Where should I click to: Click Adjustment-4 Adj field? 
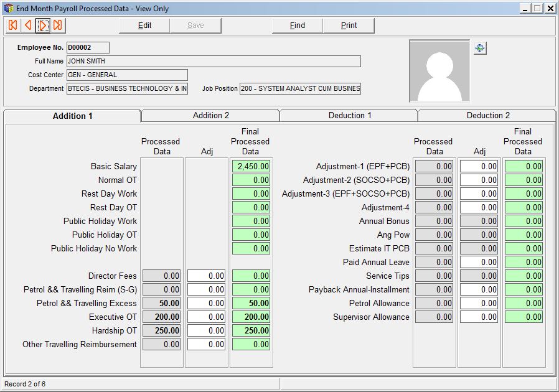pyautogui.click(x=479, y=207)
